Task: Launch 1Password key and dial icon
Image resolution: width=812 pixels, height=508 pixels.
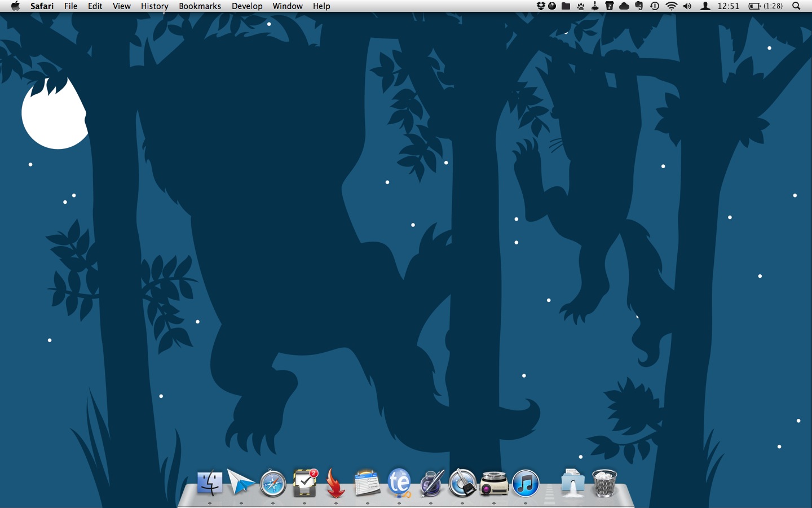Action: (x=462, y=483)
